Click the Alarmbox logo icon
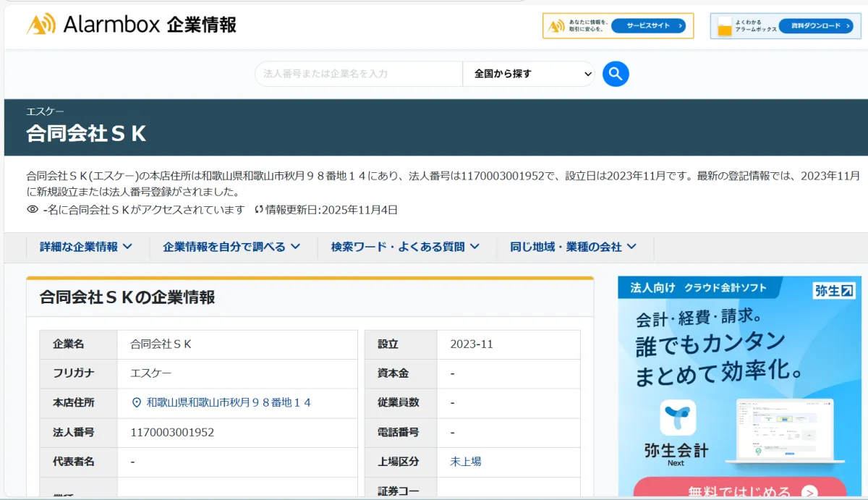This screenshot has width=868, height=500. [x=41, y=25]
